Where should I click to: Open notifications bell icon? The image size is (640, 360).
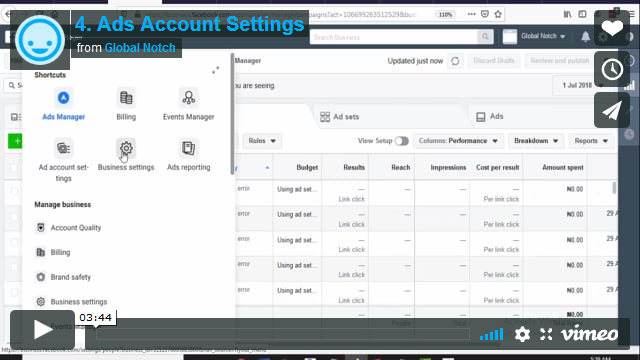pyautogui.click(x=585, y=37)
